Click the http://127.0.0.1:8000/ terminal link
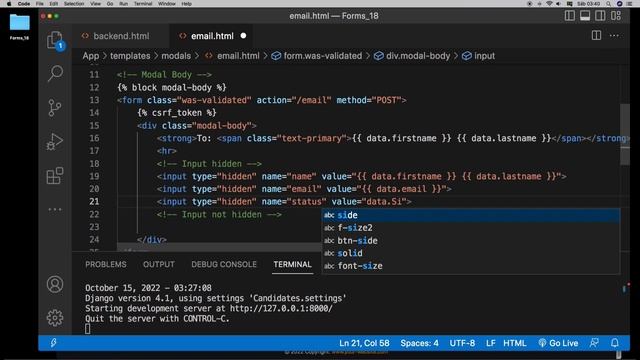Image resolution: width=640 pixels, height=360 pixels. pos(281,309)
